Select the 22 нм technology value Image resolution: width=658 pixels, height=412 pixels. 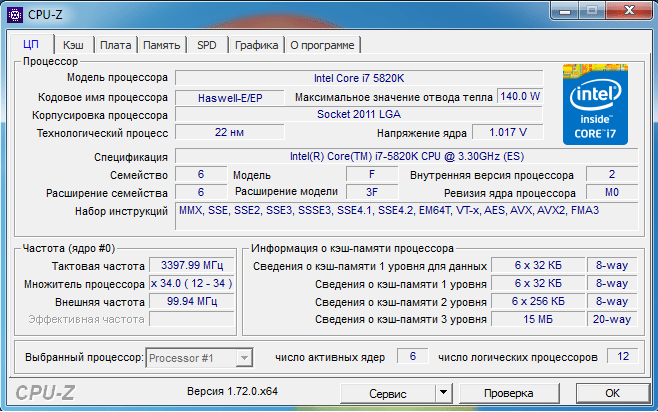coord(230,132)
